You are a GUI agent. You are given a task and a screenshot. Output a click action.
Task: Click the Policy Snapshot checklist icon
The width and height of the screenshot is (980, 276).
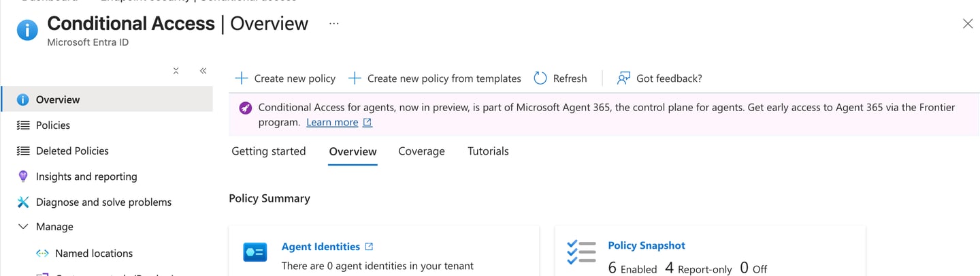tap(581, 253)
